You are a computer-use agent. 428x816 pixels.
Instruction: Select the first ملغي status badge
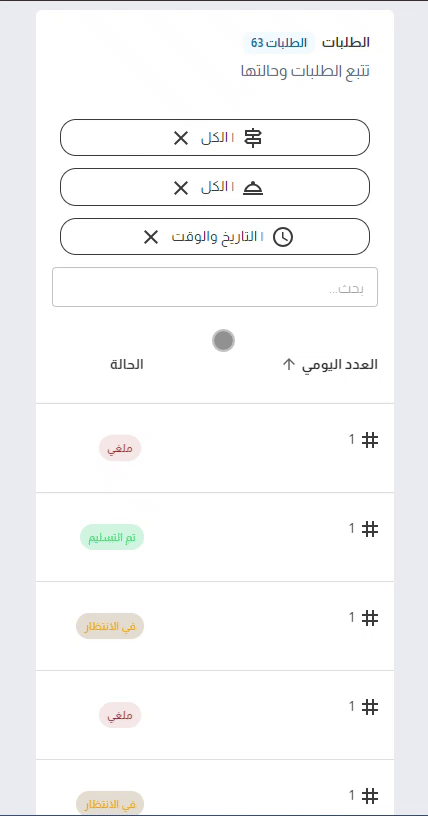tap(120, 449)
